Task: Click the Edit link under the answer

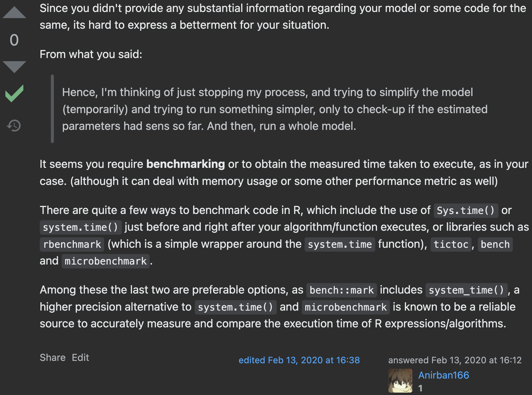Action: coord(80,357)
